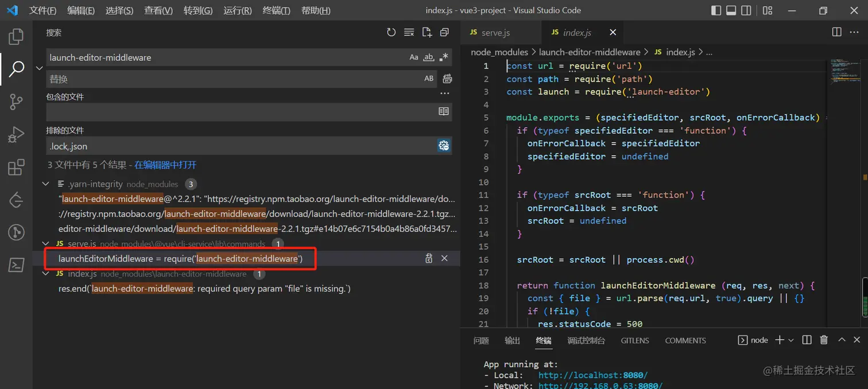The width and height of the screenshot is (868, 389).
Task: Open the Extensions view
Action: pos(16,168)
